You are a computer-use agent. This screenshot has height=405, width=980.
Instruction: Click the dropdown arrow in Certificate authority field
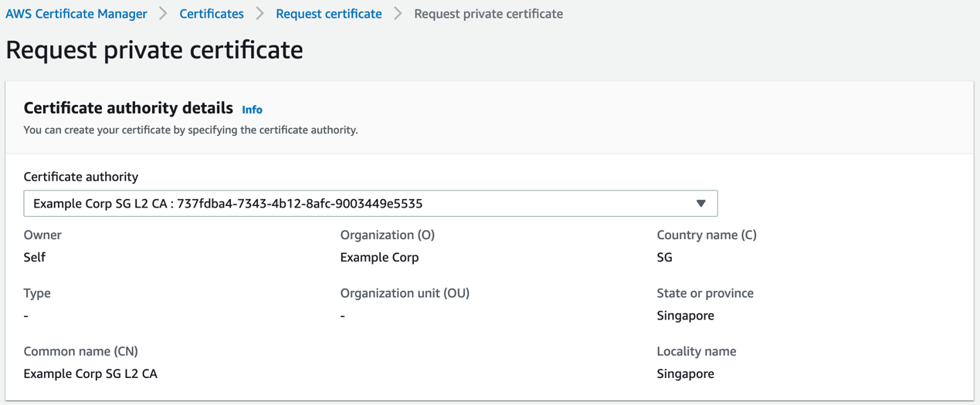701,204
